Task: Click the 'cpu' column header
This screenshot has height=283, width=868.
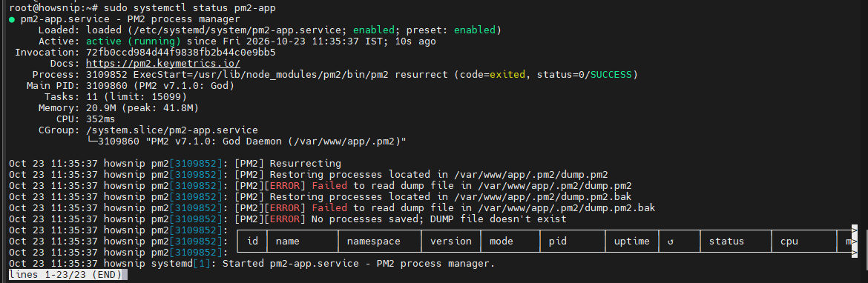Action: [789, 242]
